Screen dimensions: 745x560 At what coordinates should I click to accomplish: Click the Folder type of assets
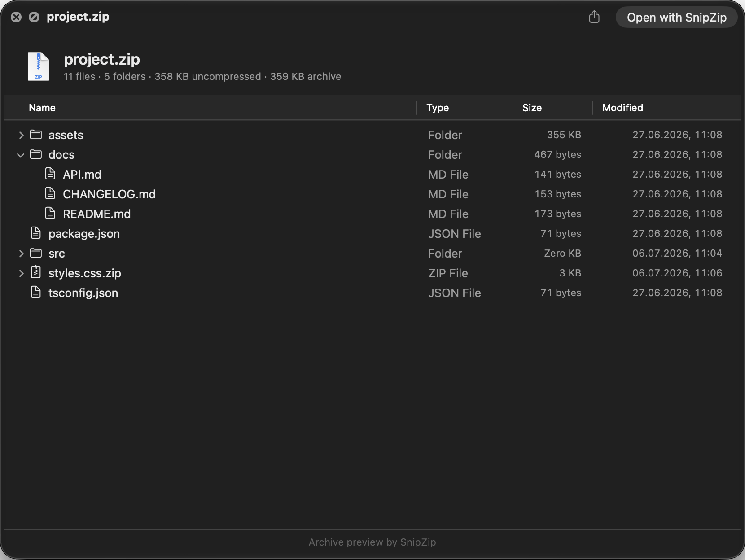(x=445, y=135)
